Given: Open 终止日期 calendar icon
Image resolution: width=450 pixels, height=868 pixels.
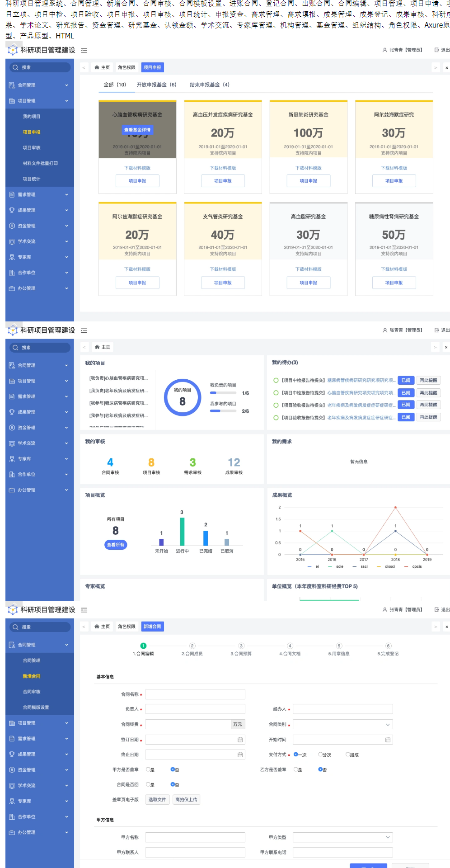Looking at the screenshot, I should click(240, 755).
